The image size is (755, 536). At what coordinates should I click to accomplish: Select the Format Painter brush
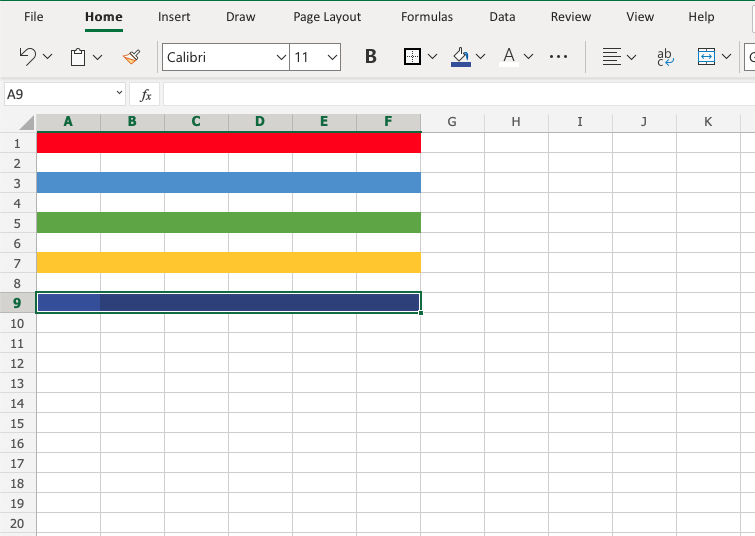pos(131,57)
